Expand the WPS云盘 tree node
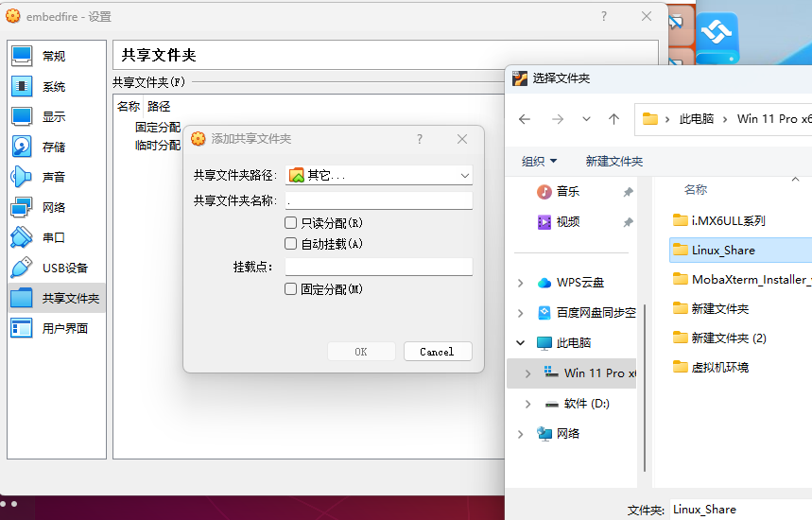Image resolution: width=812 pixels, height=520 pixels. [x=521, y=283]
